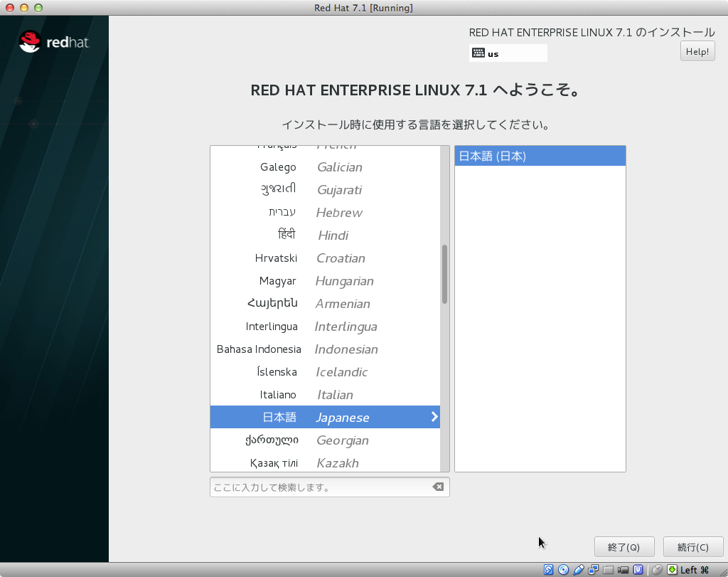Close the Red Hat 7.1 VM window
The image size is (728, 577).
click(9, 7)
